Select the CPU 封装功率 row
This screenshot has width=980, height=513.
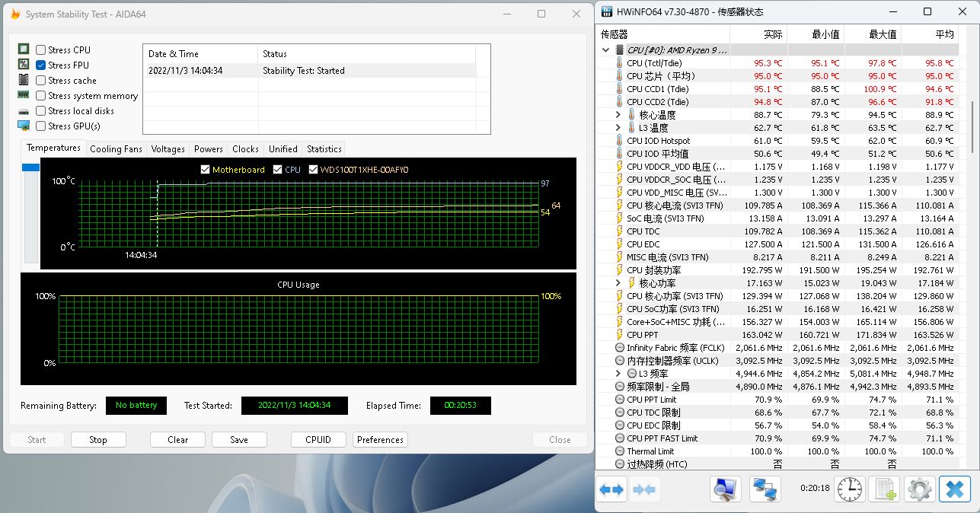point(777,270)
